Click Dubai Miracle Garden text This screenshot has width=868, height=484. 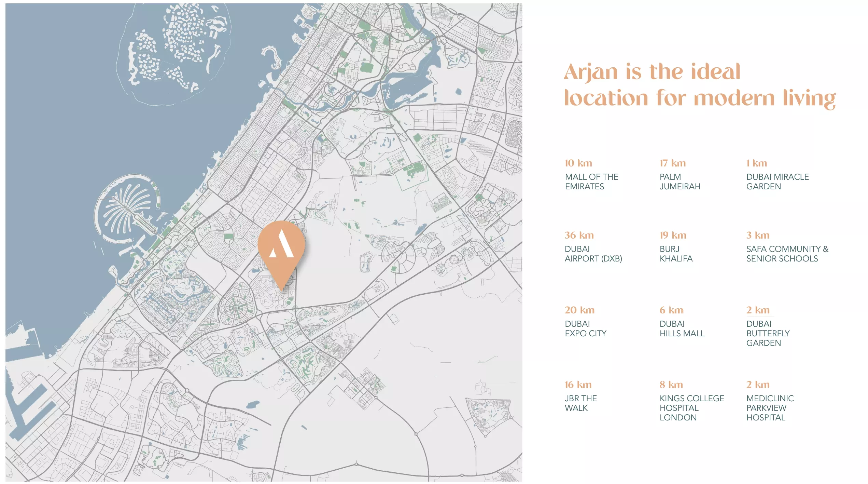point(777,181)
